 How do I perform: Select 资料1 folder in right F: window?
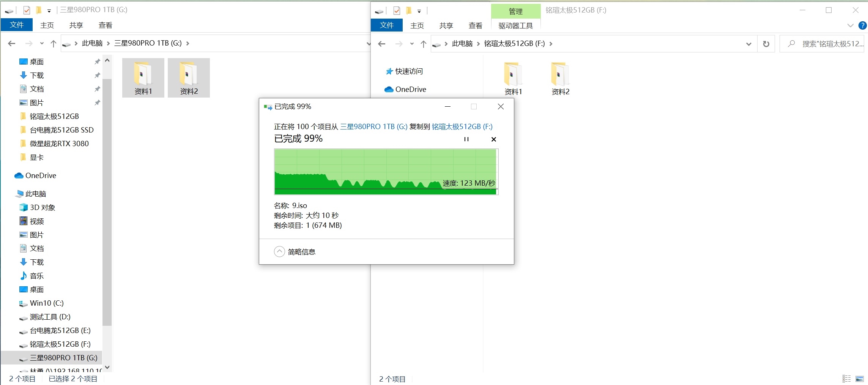click(x=513, y=78)
